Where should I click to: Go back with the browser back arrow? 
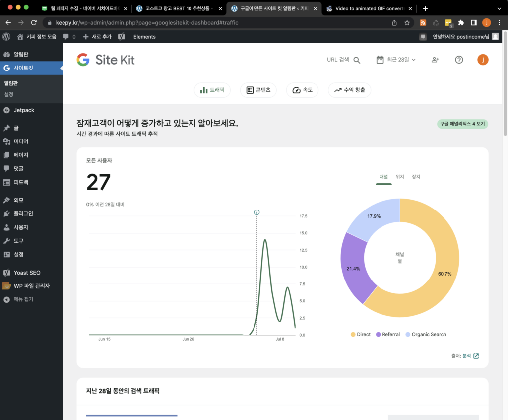tap(8, 23)
